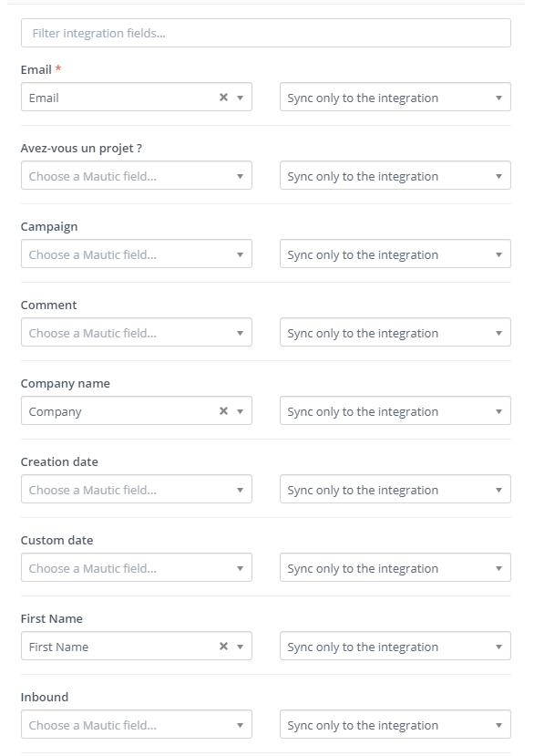The width and height of the screenshot is (534, 756).
Task: Open sync direction dropdown for Custom date
Action: click(x=395, y=568)
